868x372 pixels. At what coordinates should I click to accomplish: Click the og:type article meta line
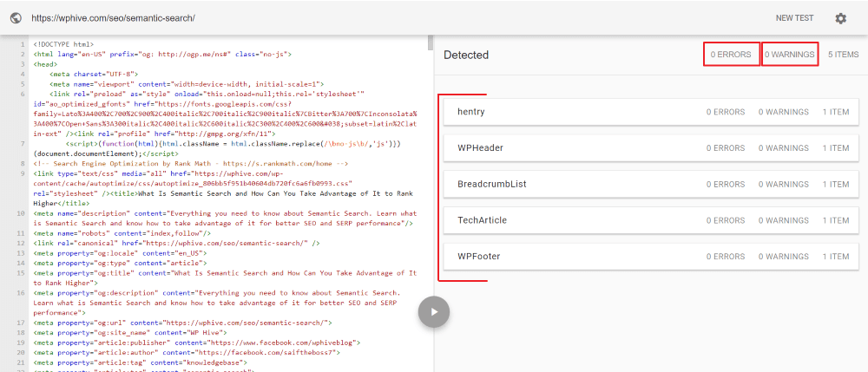click(x=120, y=263)
